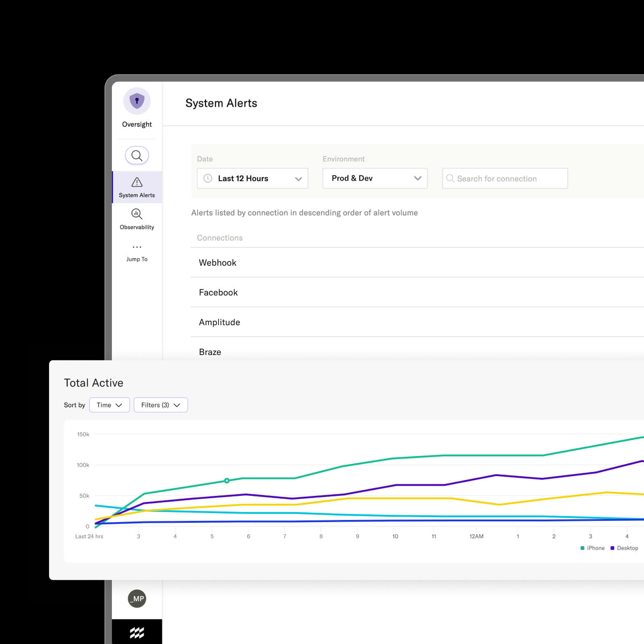
Task: Click the magnifier inside the connection search box
Action: (450, 179)
